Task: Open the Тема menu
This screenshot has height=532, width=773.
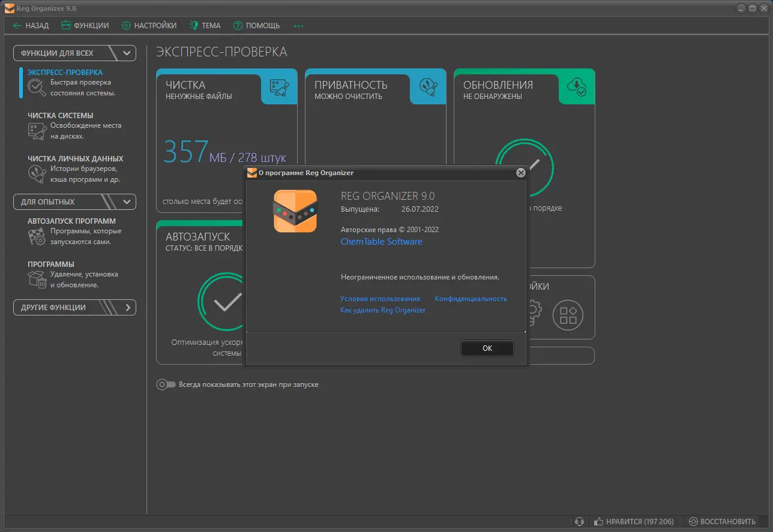Action: click(x=205, y=25)
